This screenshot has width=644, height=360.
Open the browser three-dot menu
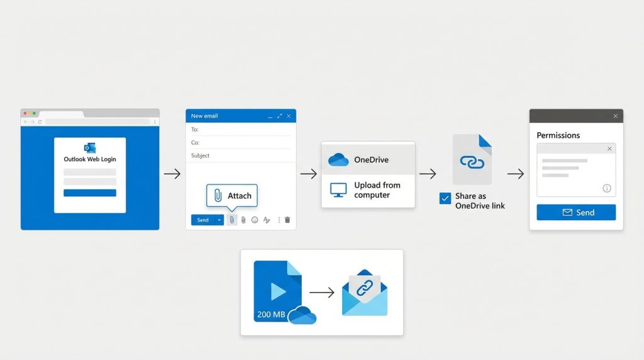tap(155, 121)
